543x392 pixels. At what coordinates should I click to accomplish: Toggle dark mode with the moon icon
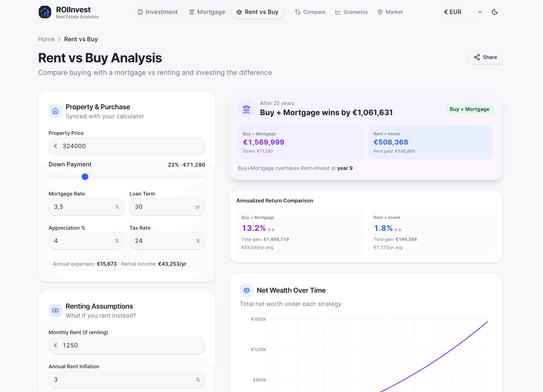(x=494, y=12)
